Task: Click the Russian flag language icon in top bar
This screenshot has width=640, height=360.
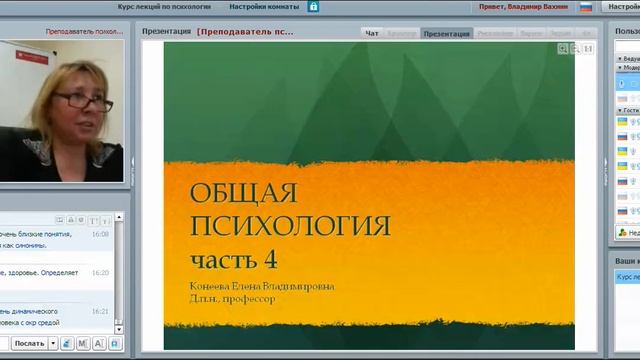Action: click(x=586, y=7)
